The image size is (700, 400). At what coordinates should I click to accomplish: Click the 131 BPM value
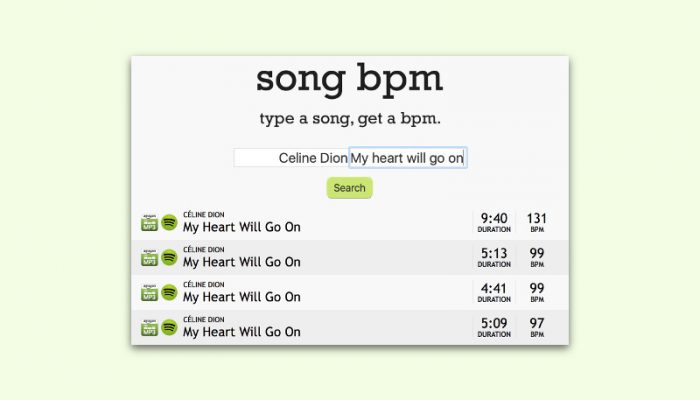[537, 218]
